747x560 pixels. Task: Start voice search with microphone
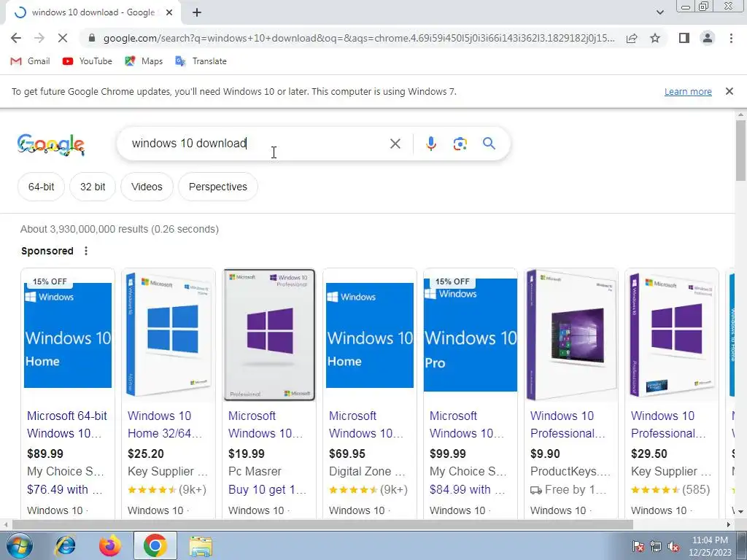(431, 144)
